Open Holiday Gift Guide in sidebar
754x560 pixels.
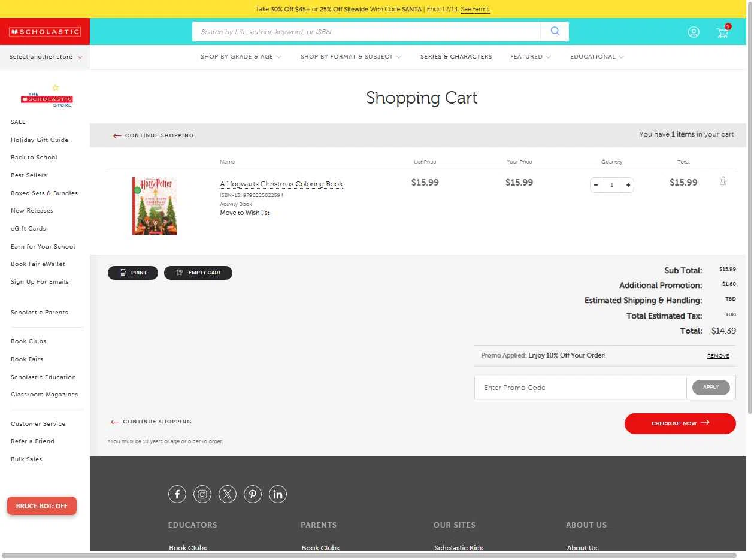coord(40,140)
